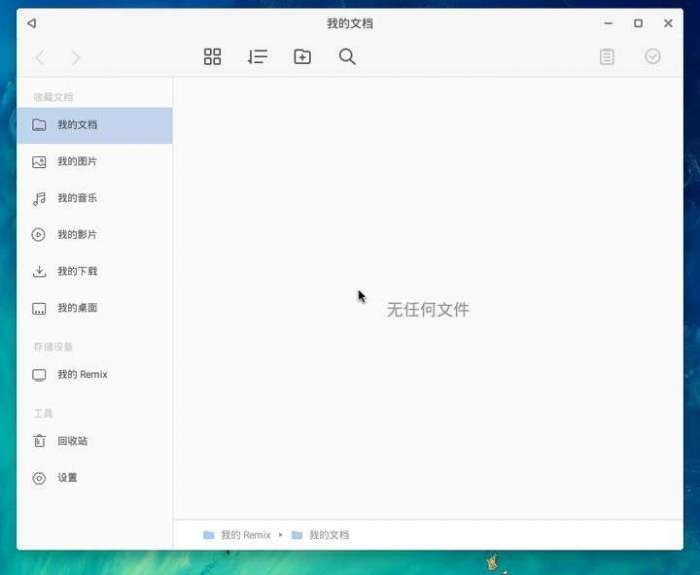Open the 回收站 recycle bin

point(95,441)
